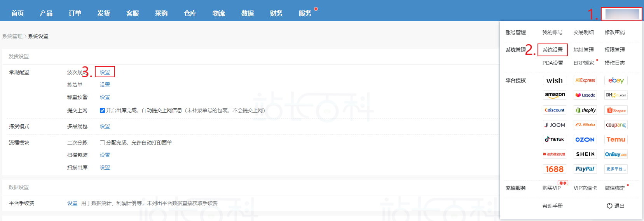Screen dimensions: 644x221
Task: Select the Lazada platform logo
Action: [x=585, y=95]
